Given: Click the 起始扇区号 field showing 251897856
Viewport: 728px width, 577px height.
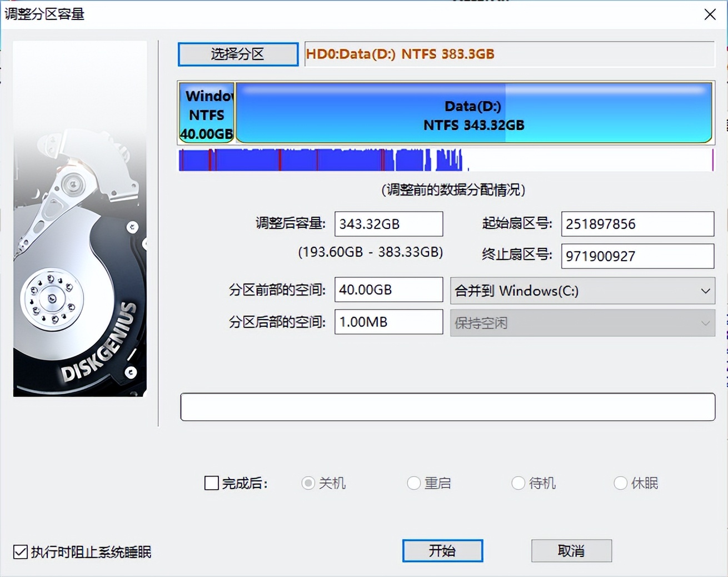Looking at the screenshot, I should (x=637, y=224).
